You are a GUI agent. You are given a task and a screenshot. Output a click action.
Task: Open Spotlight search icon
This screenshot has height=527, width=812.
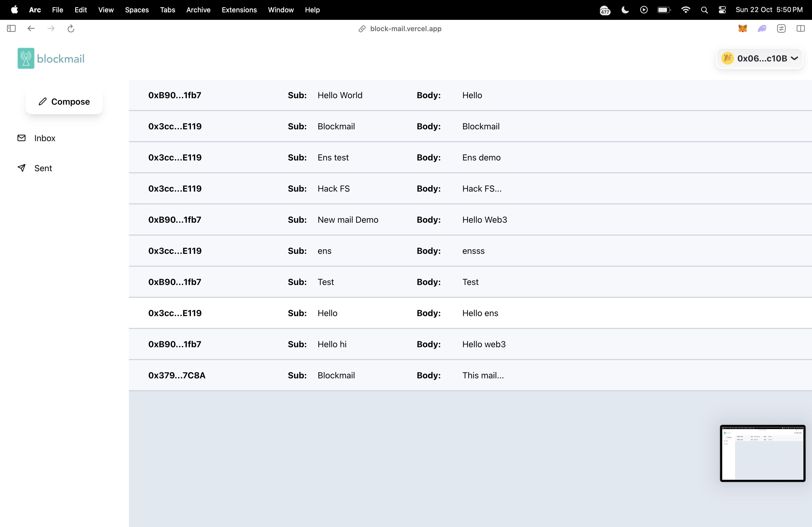(704, 10)
